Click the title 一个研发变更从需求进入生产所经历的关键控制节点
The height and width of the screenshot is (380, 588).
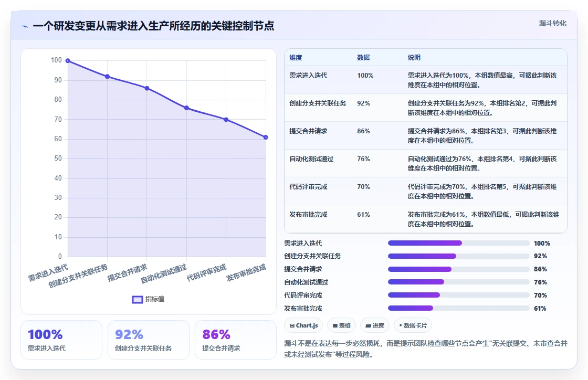pyautogui.click(x=153, y=26)
